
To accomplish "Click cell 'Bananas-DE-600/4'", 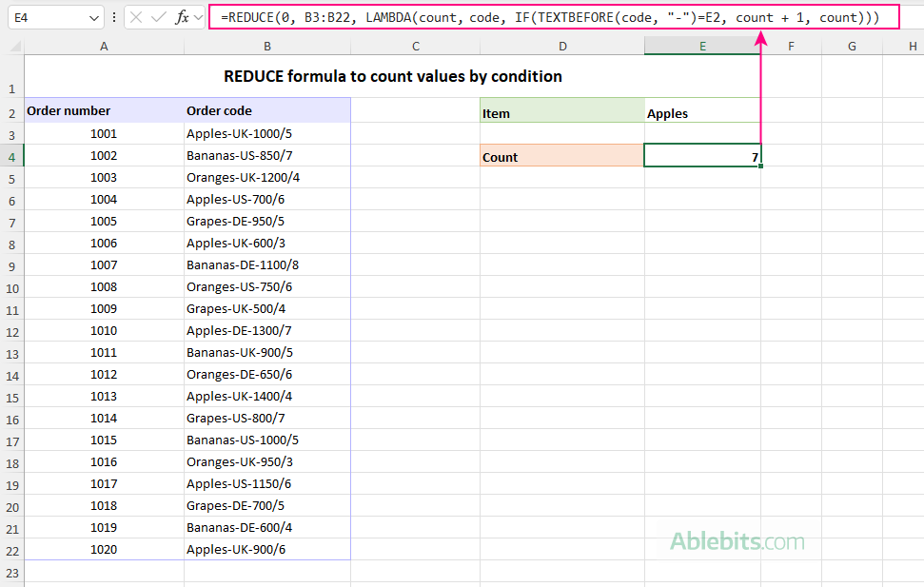I will pyautogui.click(x=267, y=527).
